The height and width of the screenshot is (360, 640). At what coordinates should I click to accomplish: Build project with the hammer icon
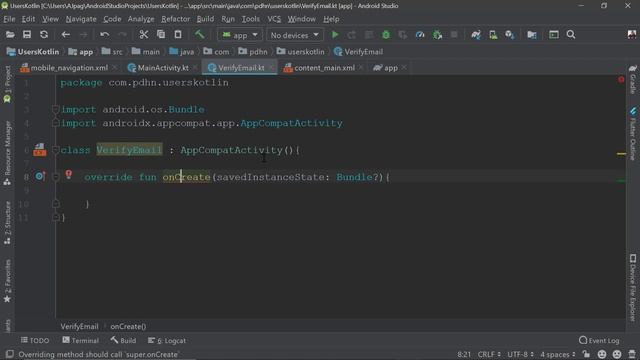[199, 34]
